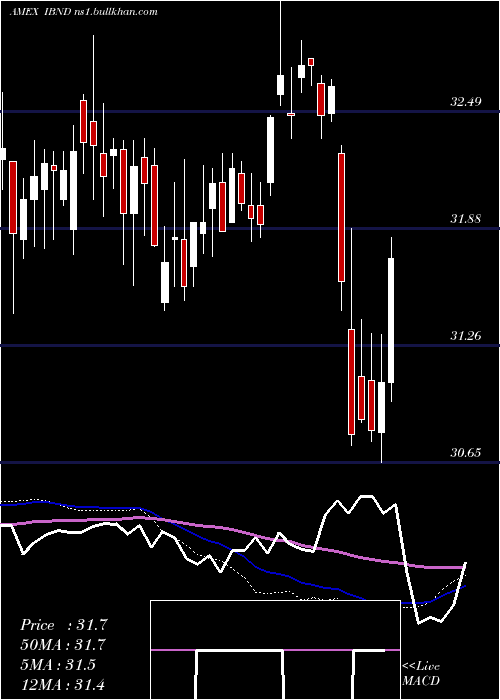
Task: Click the <<Live MACD label
Action: pos(421,673)
